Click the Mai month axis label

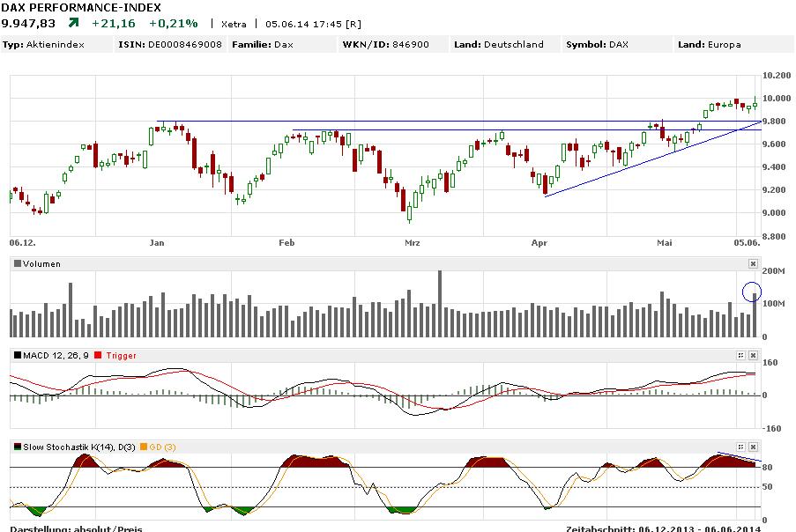click(665, 243)
